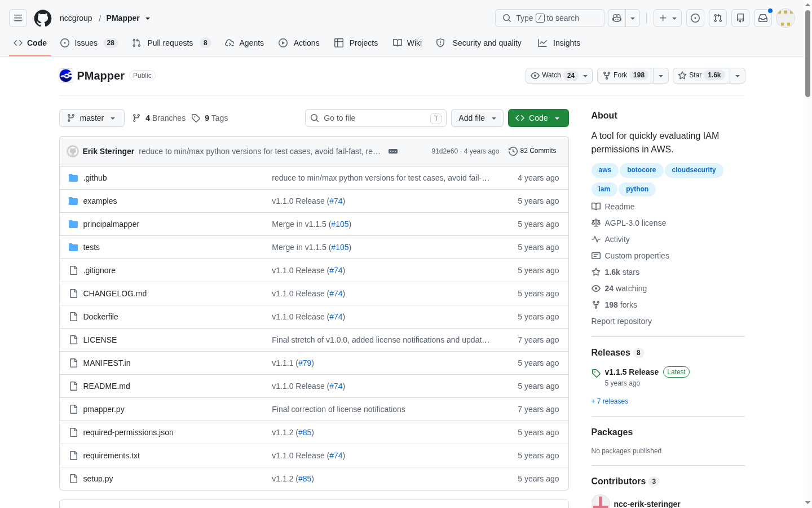Switch to the Agents tab

(244, 43)
